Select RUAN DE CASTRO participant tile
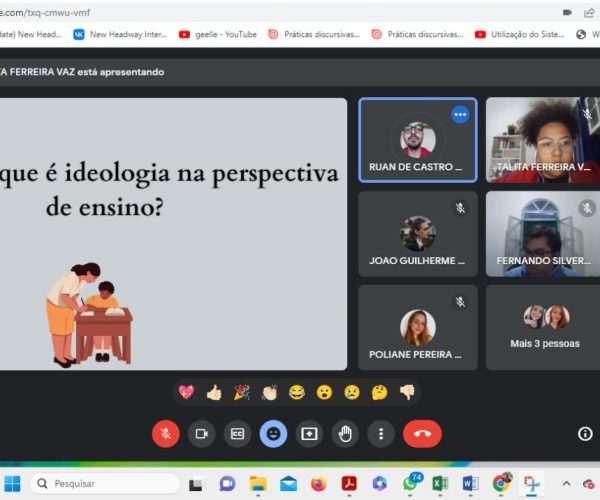600x500 pixels. tap(418, 140)
